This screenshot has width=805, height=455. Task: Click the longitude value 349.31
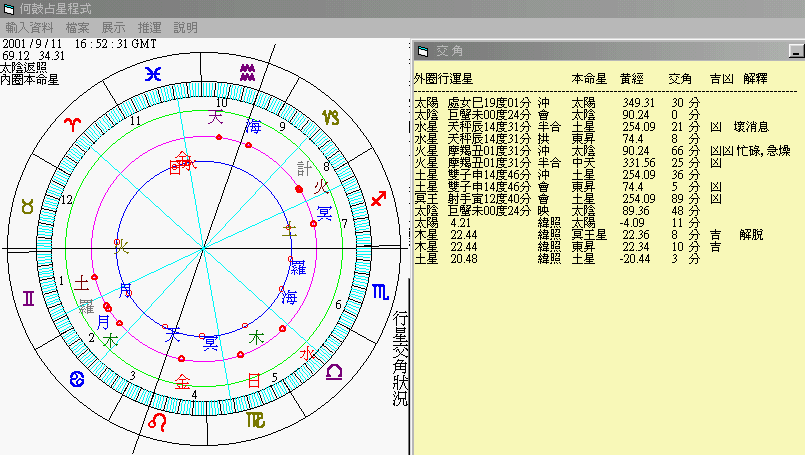coord(639,103)
